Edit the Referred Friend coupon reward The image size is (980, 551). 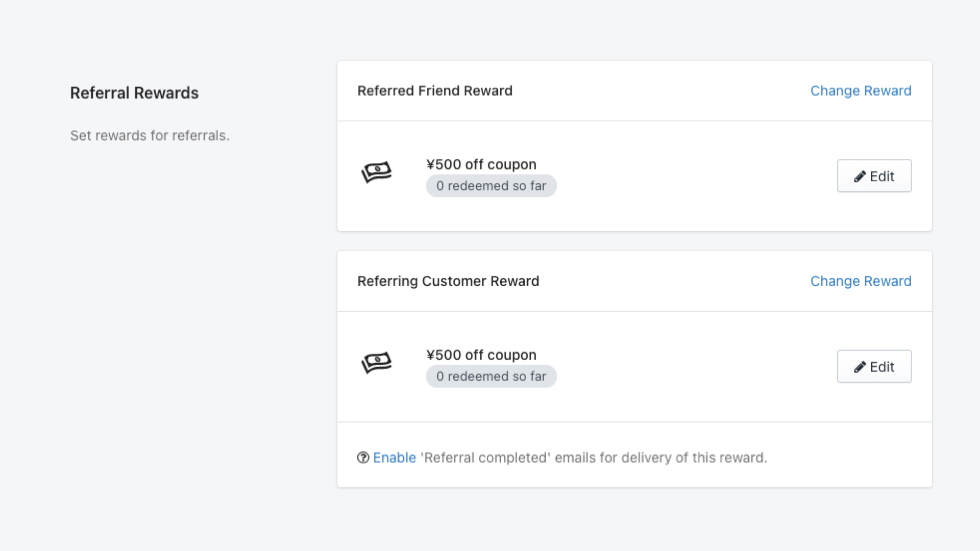(874, 176)
